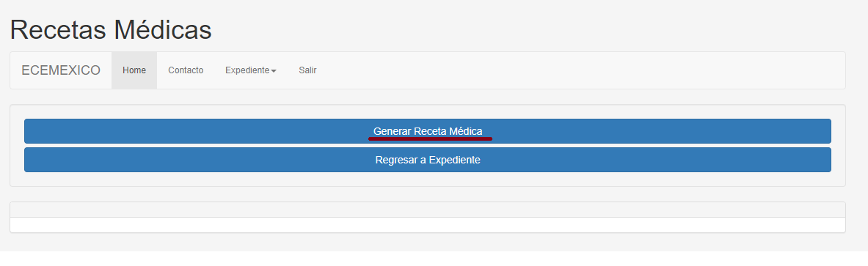Click the word Médica in the first button
Viewport: 868px width, 266px height.
click(466, 131)
